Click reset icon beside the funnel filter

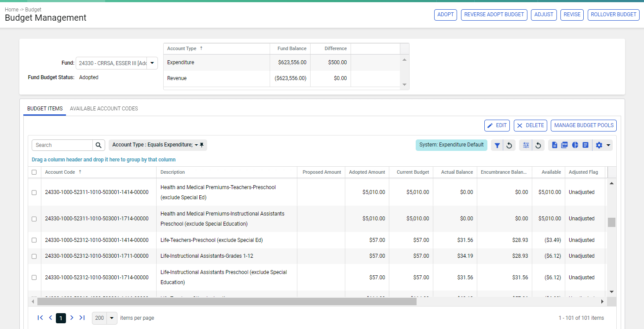(x=509, y=145)
